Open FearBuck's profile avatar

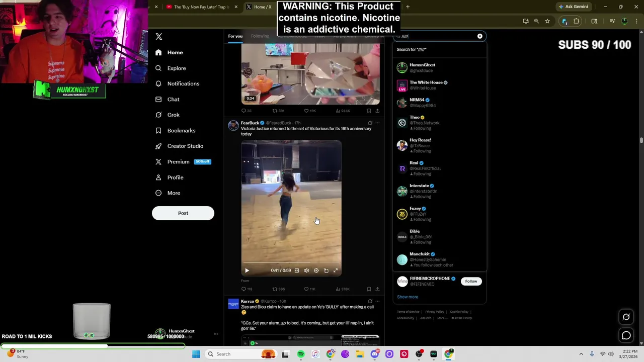(233, 126)
